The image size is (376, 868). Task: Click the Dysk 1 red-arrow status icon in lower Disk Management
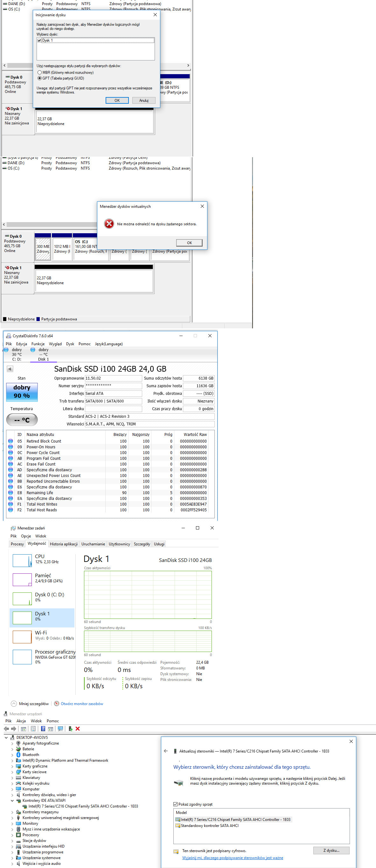7,268
